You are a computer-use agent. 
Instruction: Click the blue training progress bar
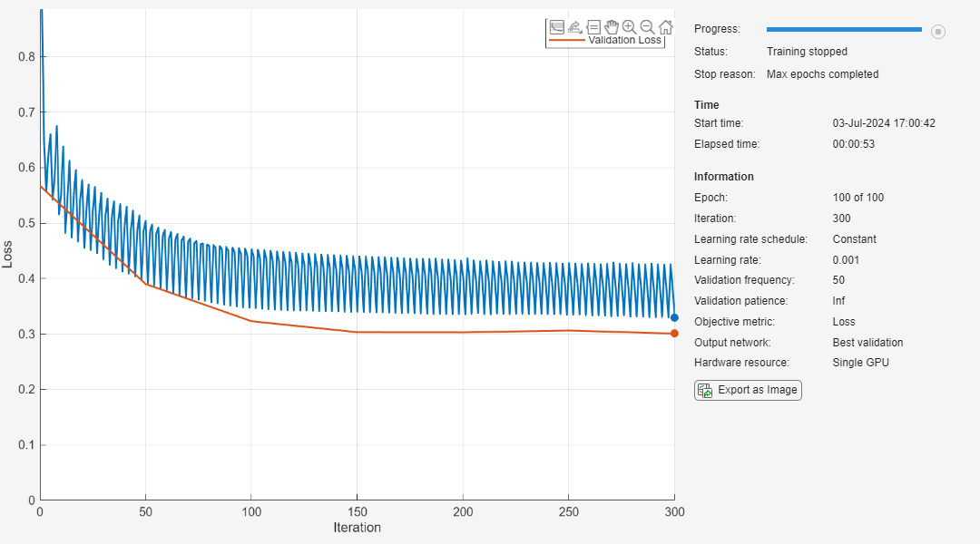click(844, 30)
